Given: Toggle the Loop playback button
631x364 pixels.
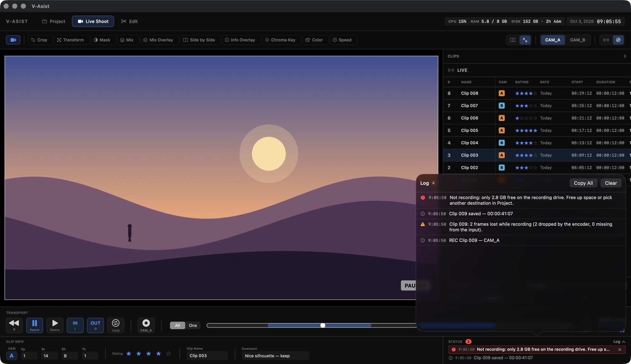Looking at the screenshot, I should pos(116,325).
